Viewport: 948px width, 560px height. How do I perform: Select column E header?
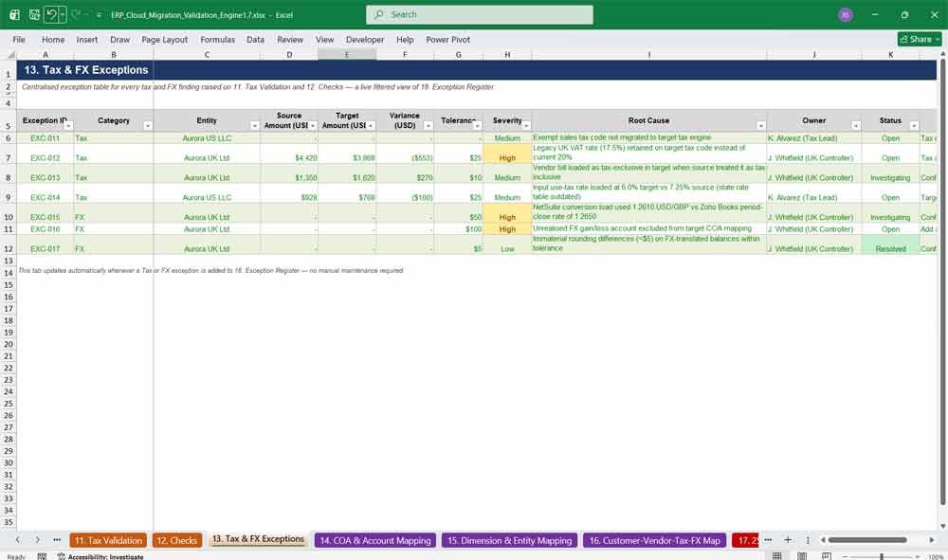coord(347,55)
